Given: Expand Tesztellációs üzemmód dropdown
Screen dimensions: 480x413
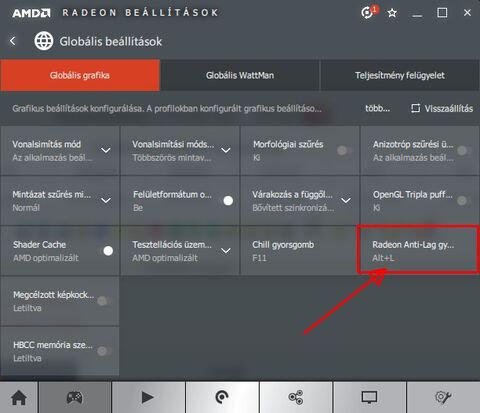Looking at the screenshot, I should coord(226,251).
